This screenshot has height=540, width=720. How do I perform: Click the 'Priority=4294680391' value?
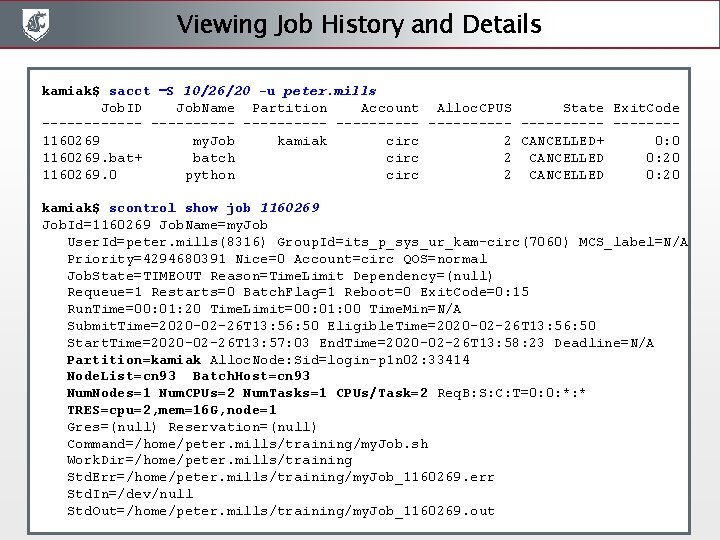[146, 259]
